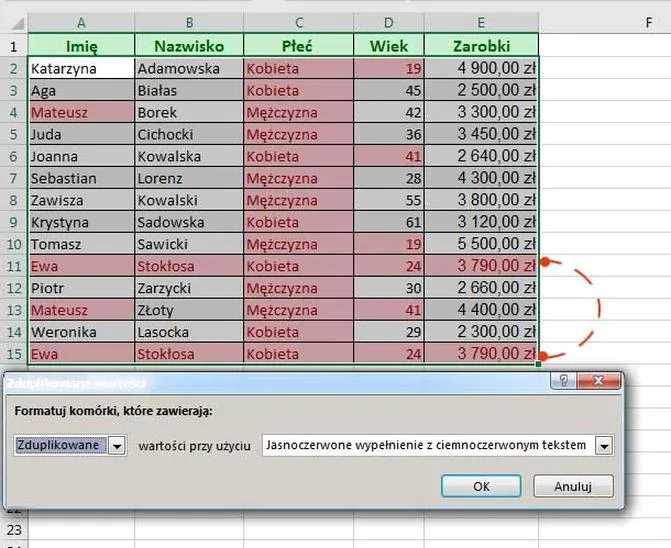The image size is (671, 548).
Task: Select the salary cell 3 300,00 zł
Action: click(x=481, y=113)
